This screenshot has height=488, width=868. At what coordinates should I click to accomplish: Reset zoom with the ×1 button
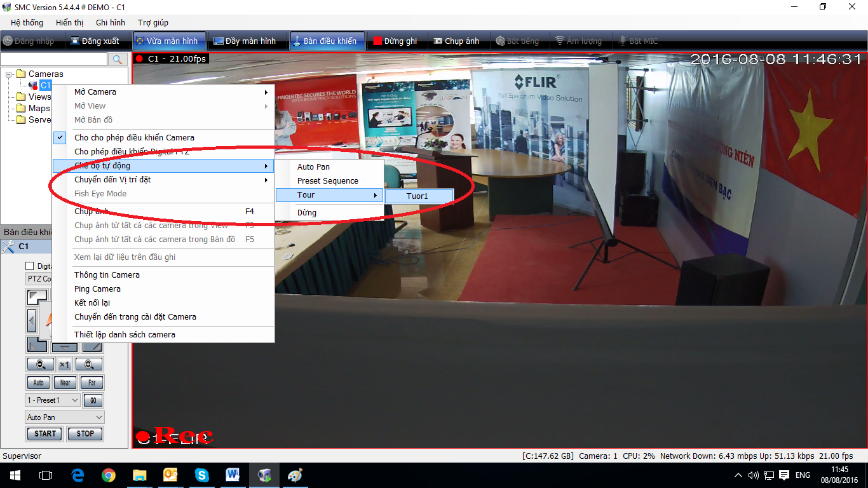point(64,365)
